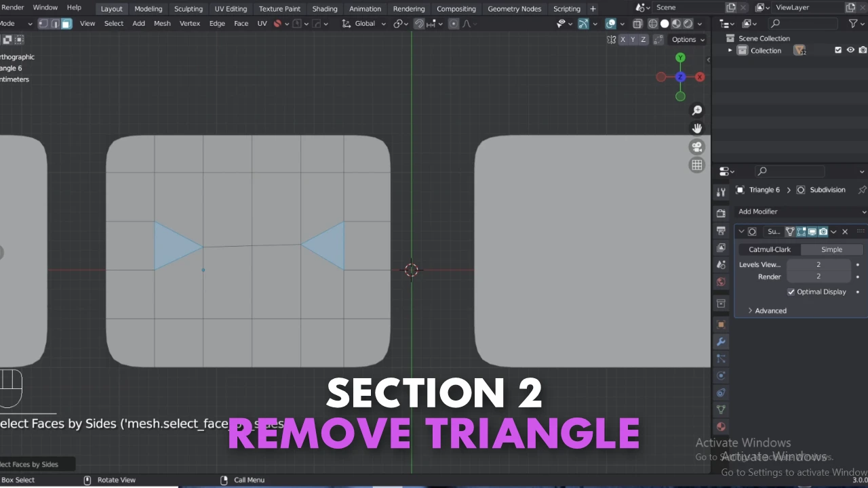Set the Levels Viewport value field
Screen dimensions: 868x488
pyautogui.click(x=818, y=264)
